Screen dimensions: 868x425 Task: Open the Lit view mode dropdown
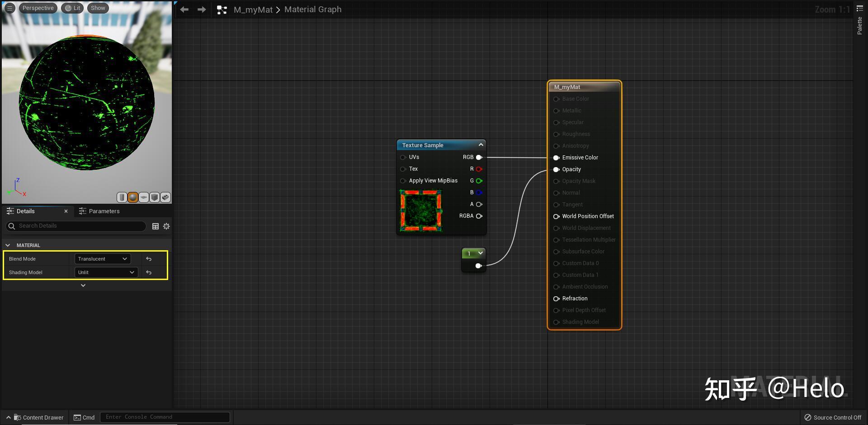(x=72, y=8)
